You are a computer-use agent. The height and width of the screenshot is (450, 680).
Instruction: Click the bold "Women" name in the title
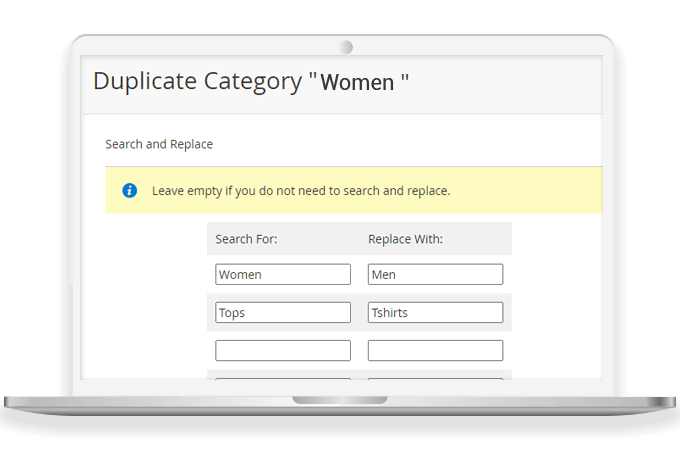click(357, 83)
